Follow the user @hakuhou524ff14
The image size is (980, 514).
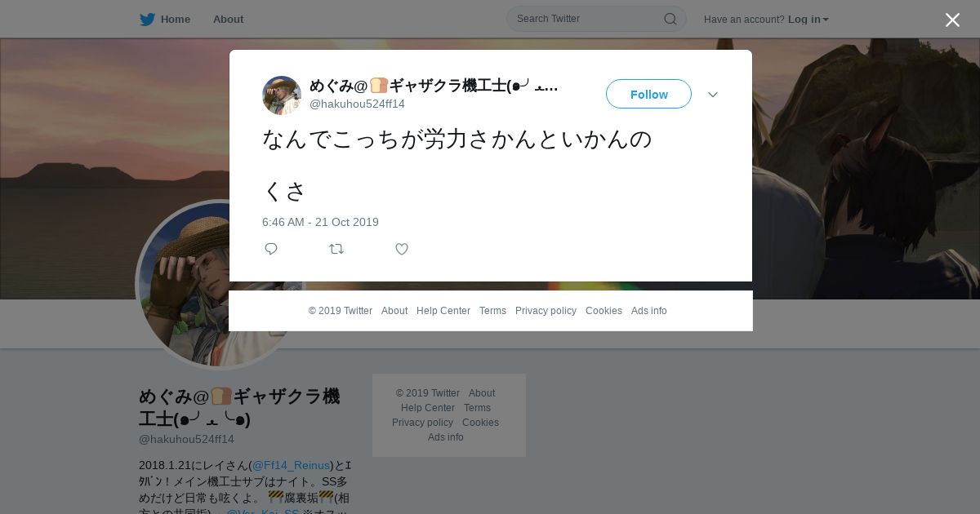coord(648,94)
